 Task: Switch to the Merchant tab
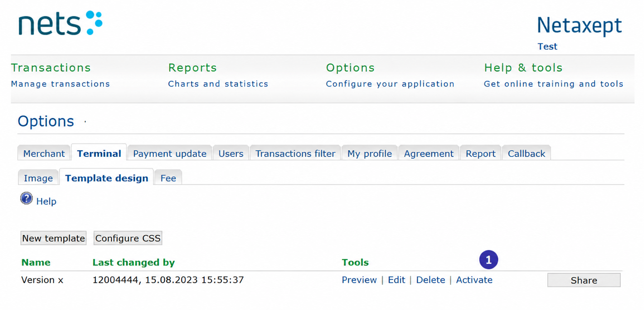tap(44, 153)
